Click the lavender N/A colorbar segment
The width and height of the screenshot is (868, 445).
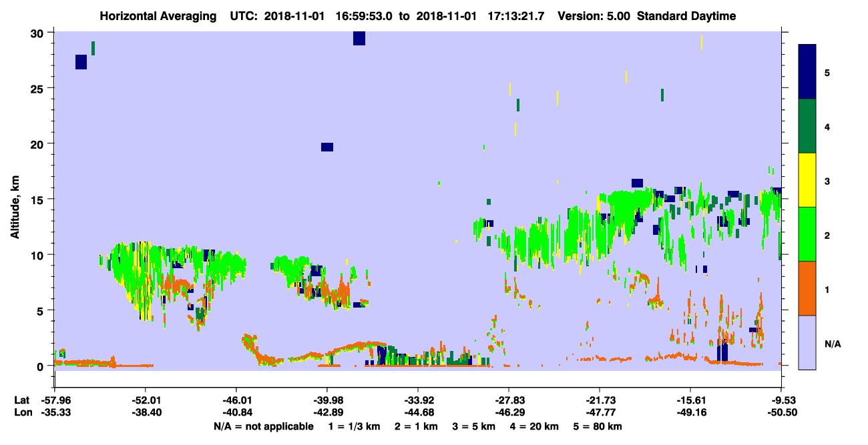tap(807, 342)
